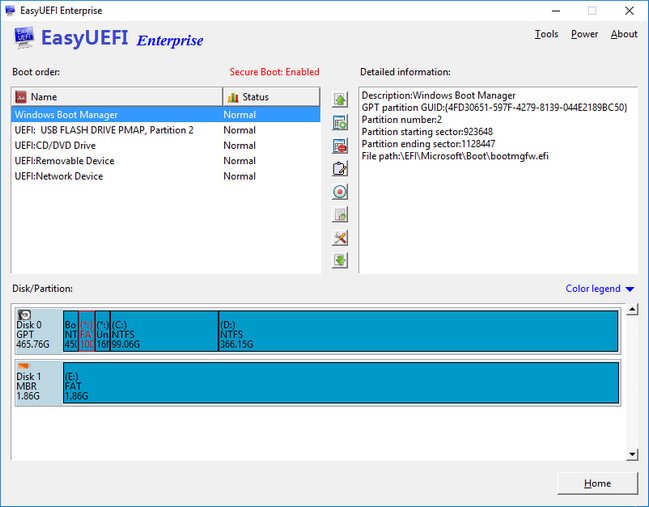This screenshot has width=649, height=507.
Task: Select Windows Boot Manager entry
Action: click(x=166, y=115)
